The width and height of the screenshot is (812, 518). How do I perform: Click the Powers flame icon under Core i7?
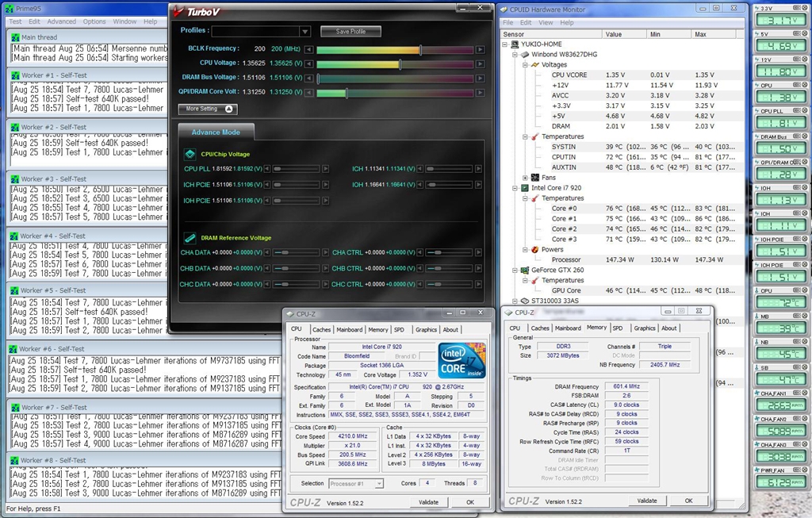click(533, 249)
